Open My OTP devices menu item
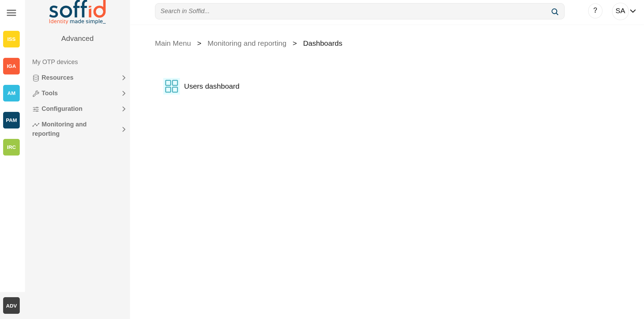 pyautogui.click(x=55, y=62)
